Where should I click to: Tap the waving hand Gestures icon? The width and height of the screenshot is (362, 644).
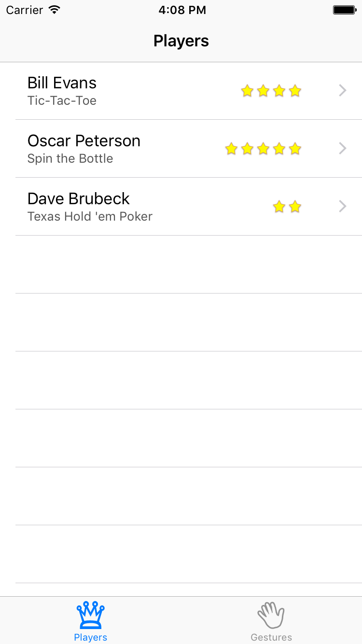point(271,615)
